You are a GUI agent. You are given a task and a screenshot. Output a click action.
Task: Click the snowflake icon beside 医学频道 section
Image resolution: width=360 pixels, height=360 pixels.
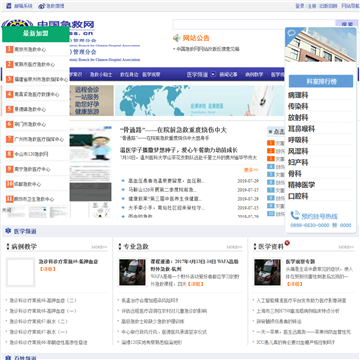(8, 231)
